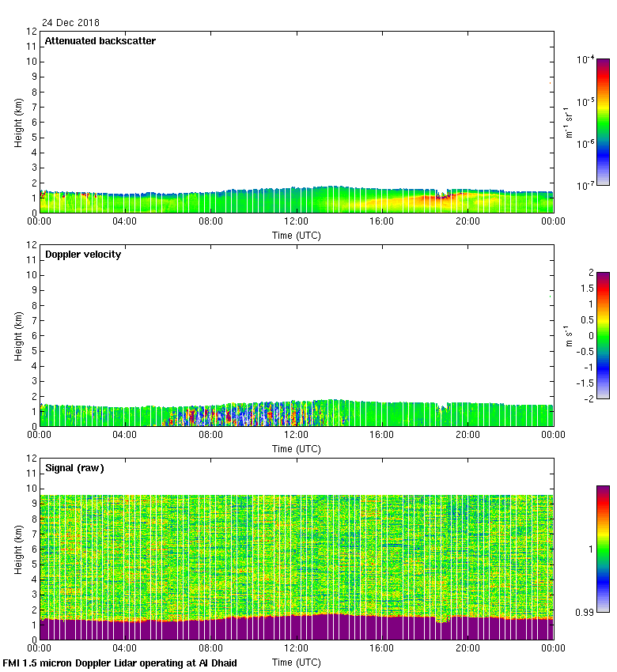617x672 pixels.
Task: Click the 'm s-1' units label
Action: (570, 335)
